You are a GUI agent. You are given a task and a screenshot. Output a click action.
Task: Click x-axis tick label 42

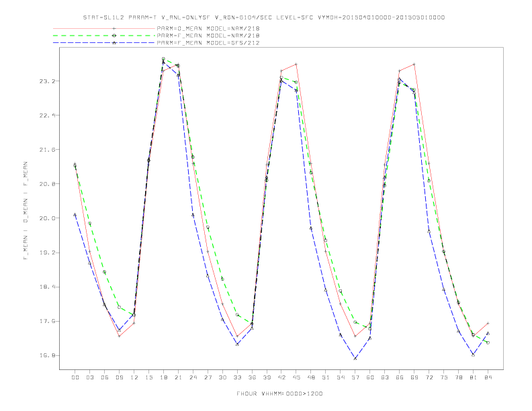[x=281, y=377]
